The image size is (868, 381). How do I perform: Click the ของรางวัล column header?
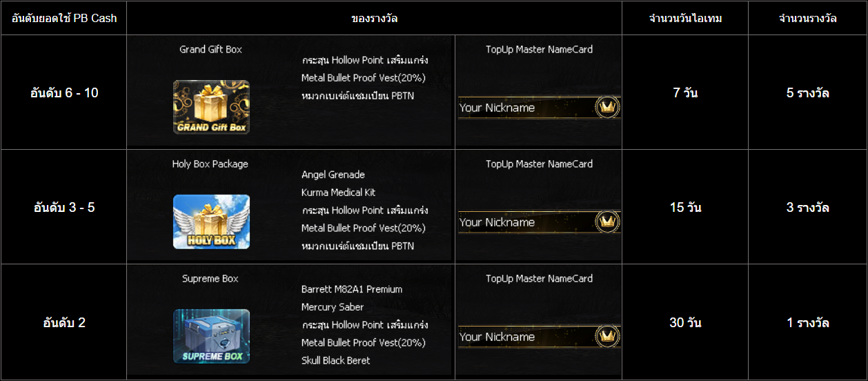click(374, 19)
